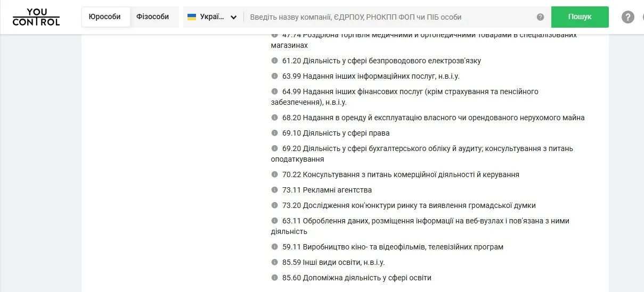644x292 pixels.
Task: Open the large help icon beside Пошук
Action: (x=628, y=17)
